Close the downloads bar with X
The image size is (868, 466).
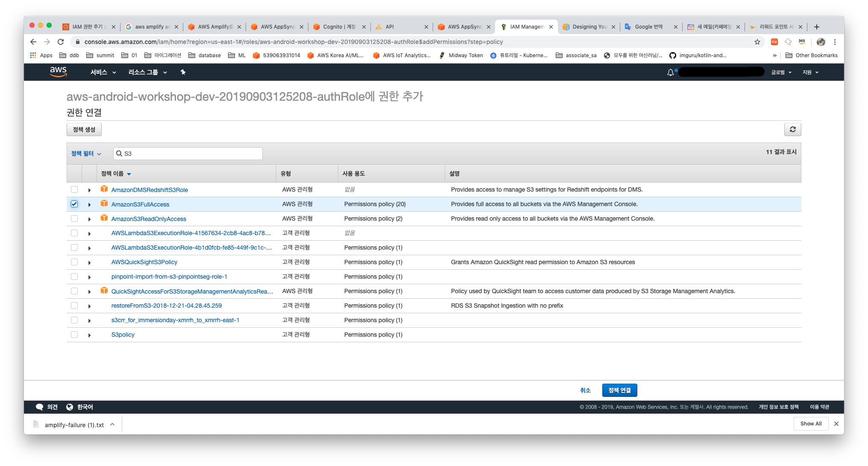coord(836,424)
